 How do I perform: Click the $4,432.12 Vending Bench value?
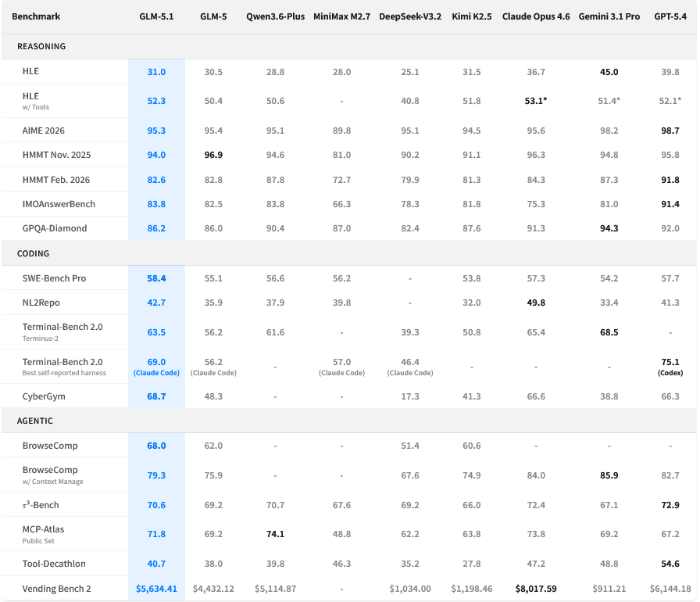click(x=213, y=589)
